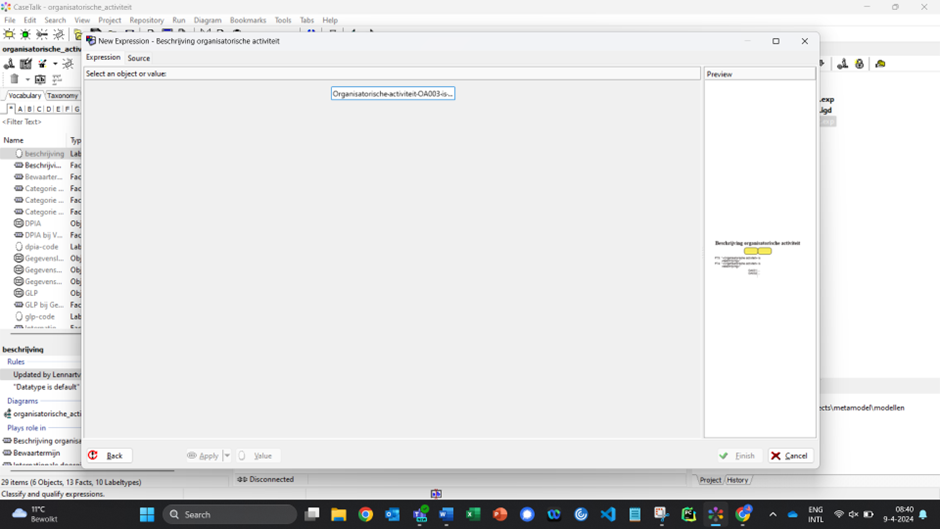The height and width of the screenshot is (529, 940).
Task: Open the Bookmarks menu
Action: coord(248,20)
